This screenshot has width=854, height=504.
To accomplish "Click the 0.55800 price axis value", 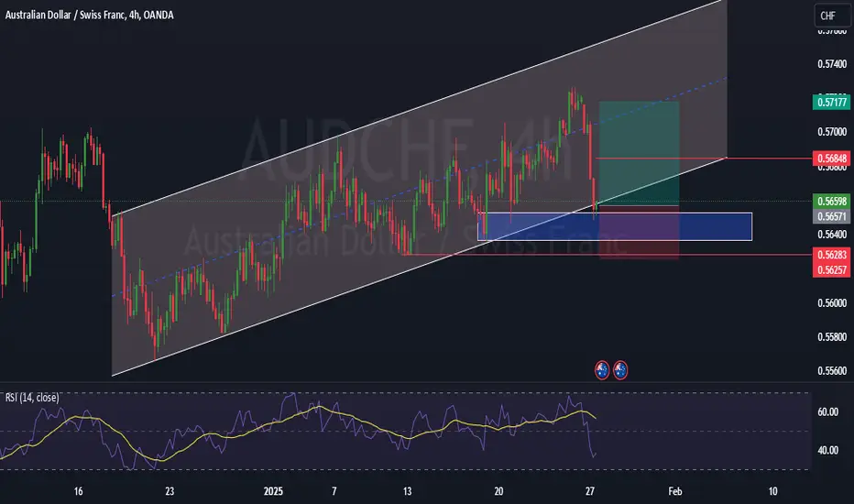I will click(832, 337).
